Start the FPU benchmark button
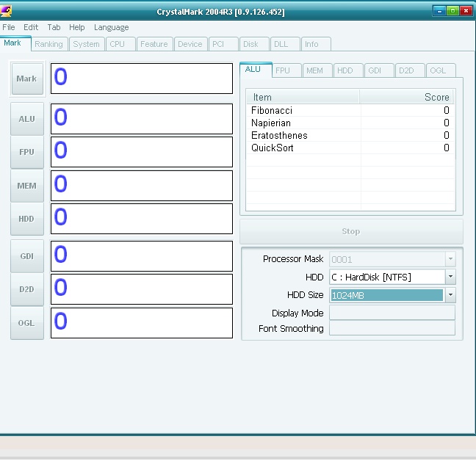The width and height of the screenshot is (476, 461). pos(27,152)
